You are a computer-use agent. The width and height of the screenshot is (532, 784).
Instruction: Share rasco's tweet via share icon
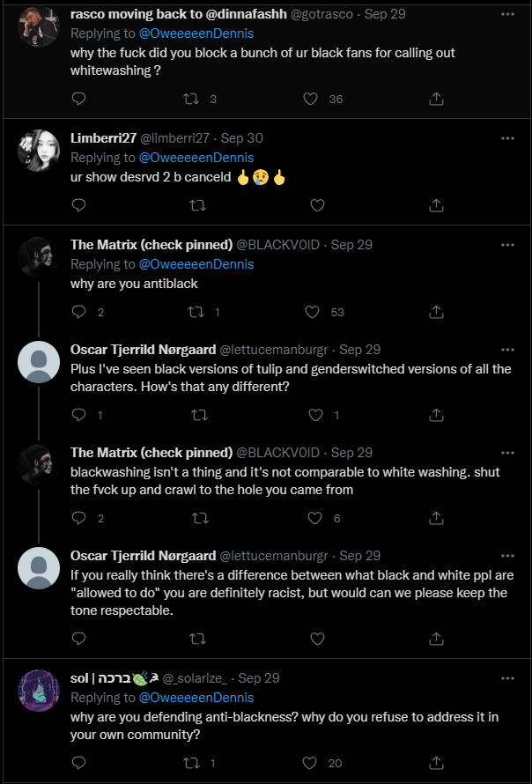point(435,100)
